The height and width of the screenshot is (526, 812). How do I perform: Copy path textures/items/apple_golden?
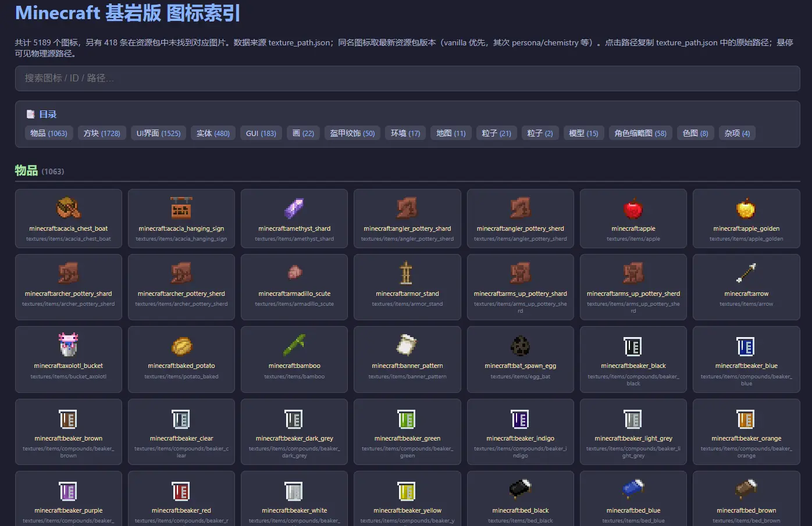click(746, 239)
